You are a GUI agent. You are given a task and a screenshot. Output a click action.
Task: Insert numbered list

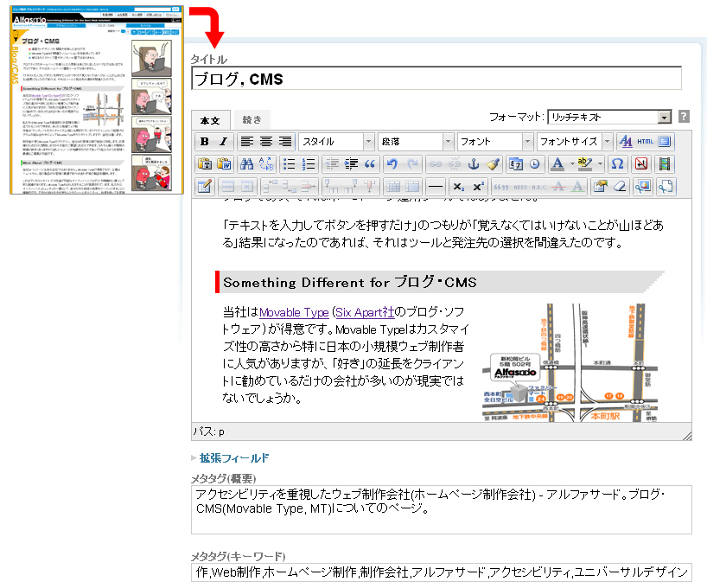tap(309, 163)
